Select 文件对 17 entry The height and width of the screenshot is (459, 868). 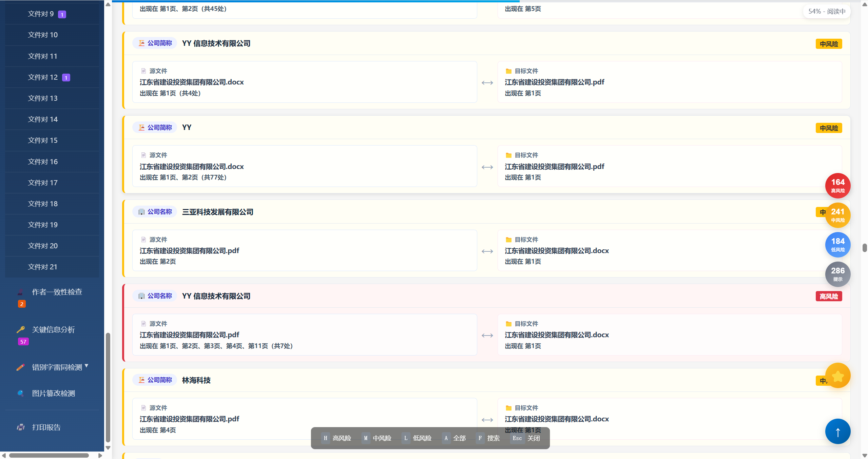[52, 183]
